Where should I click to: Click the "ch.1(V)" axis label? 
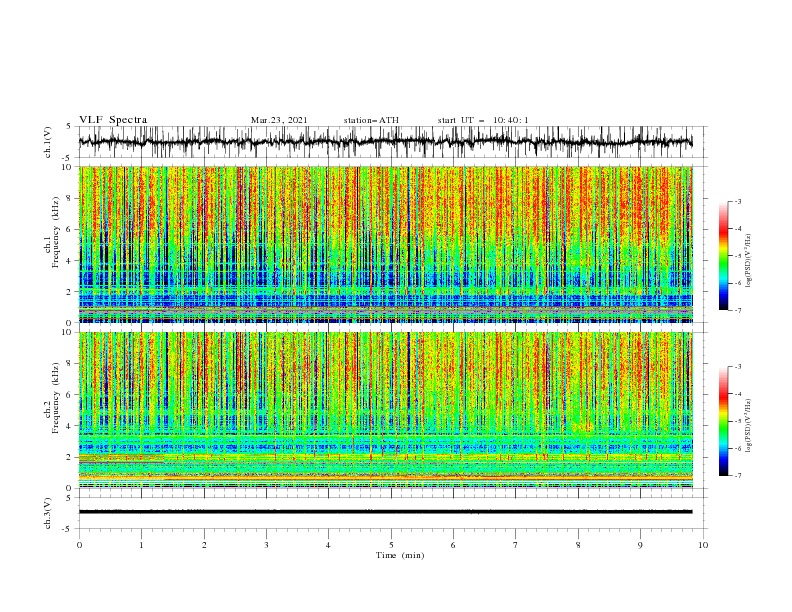coord(48,142)
